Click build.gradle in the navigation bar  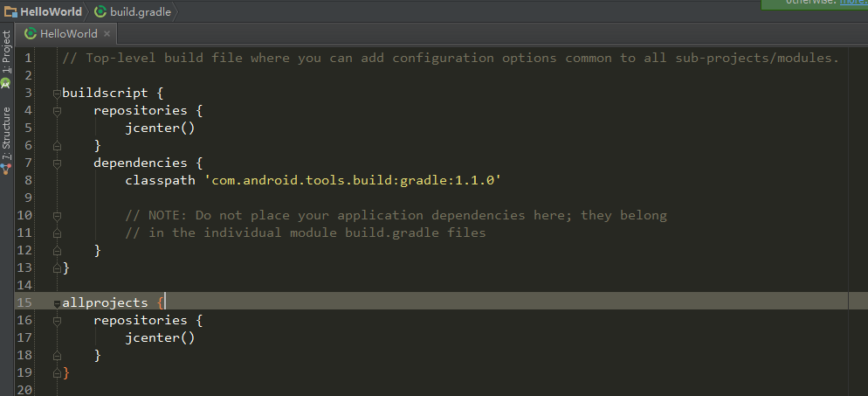(140, 11)
